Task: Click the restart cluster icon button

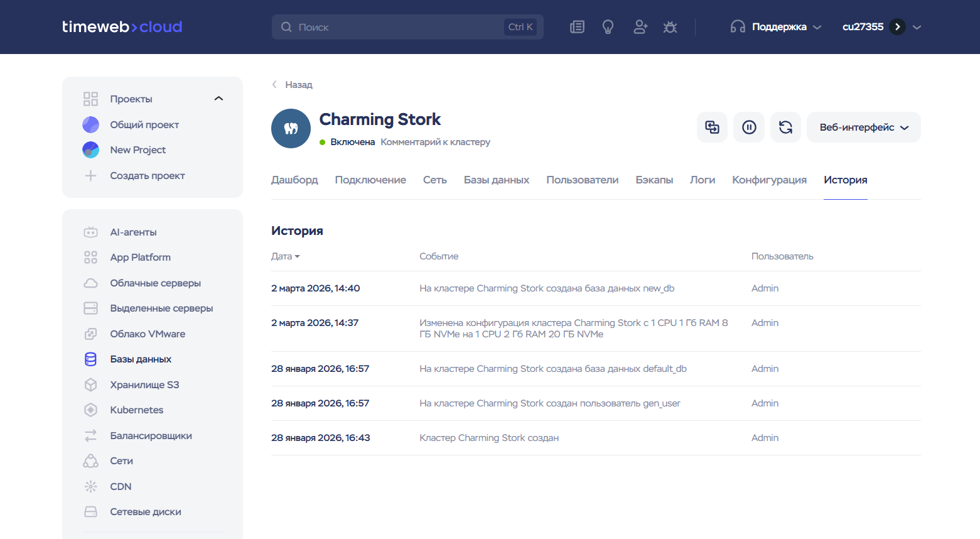Action: coord(785,128)
